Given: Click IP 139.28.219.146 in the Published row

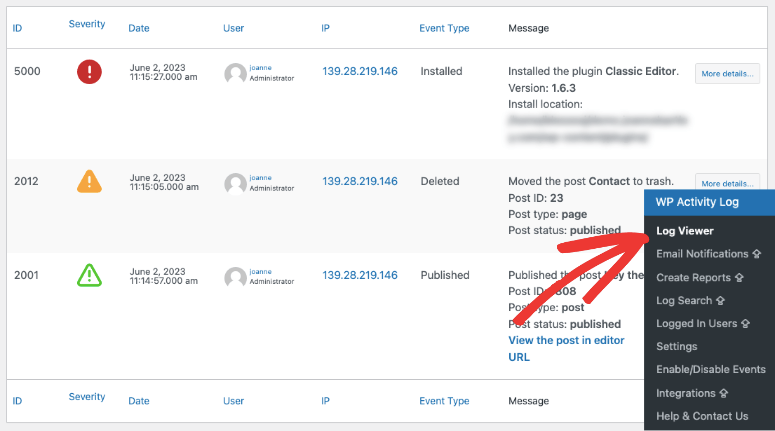Looking at the screenshot, I should click(360, 275).
